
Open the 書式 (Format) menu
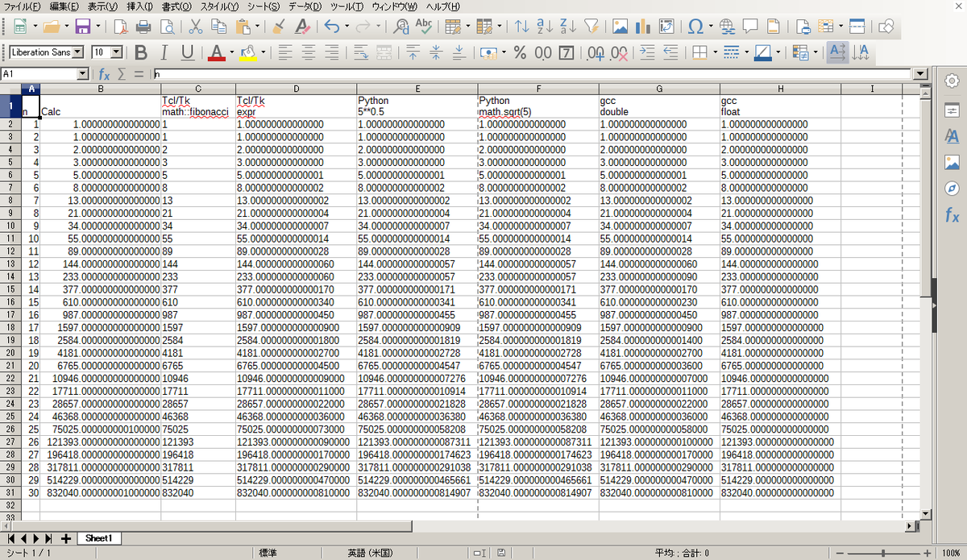(176, 6)
